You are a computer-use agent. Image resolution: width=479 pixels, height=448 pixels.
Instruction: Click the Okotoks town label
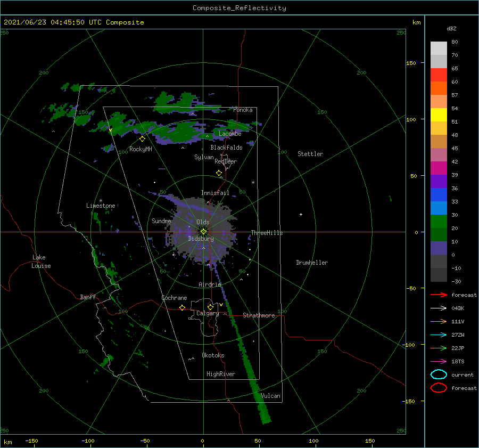pos(213,355)
